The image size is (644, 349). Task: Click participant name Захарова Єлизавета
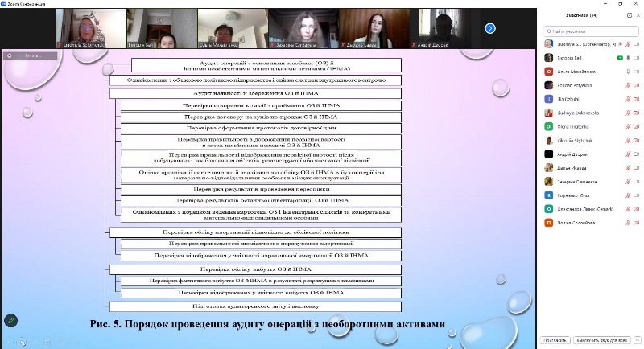click(x=576, y=182)
